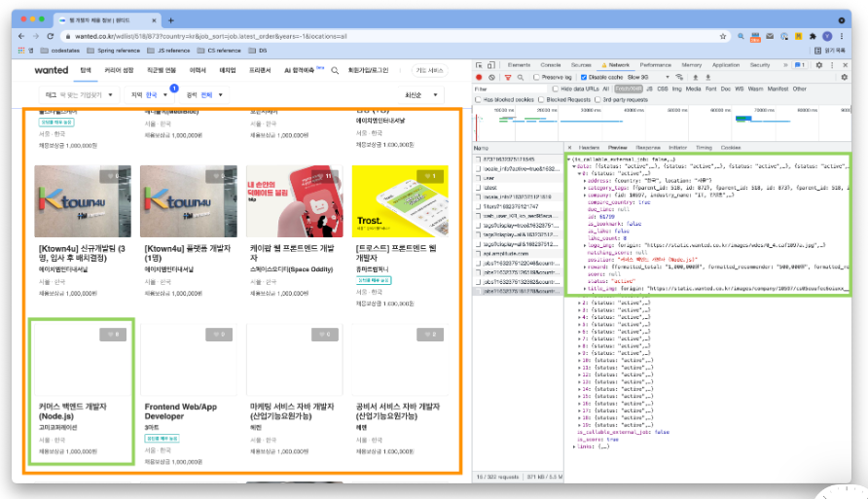Viewport: 868px width, 499px height.
Task: Switch to the Elements tab
Action: pos(519,65)
